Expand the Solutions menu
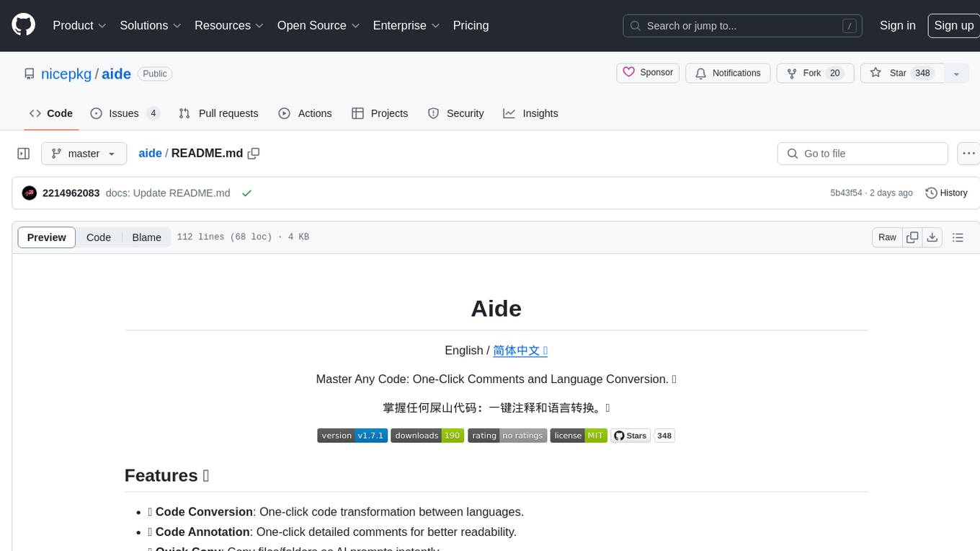 coord(151,25)
